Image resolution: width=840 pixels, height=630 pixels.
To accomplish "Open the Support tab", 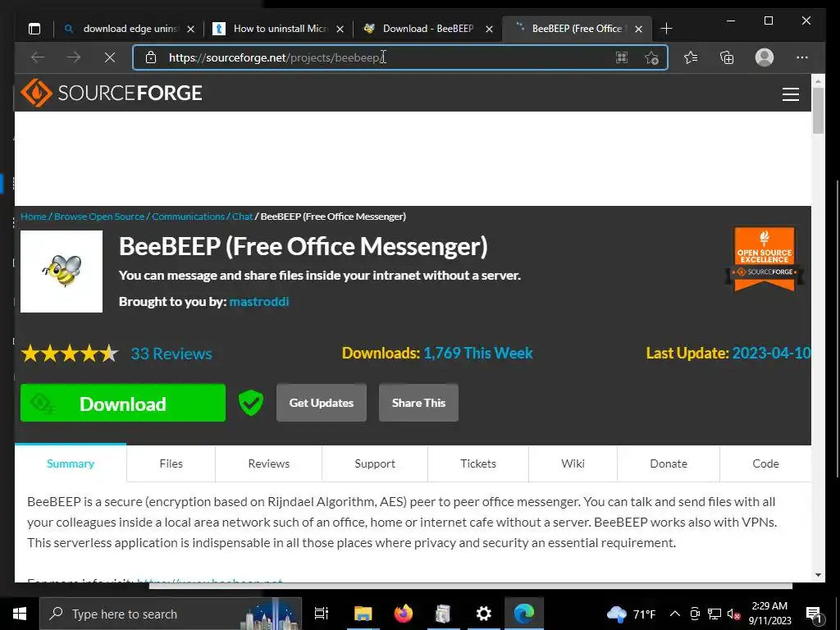I will tap(375, 463).
